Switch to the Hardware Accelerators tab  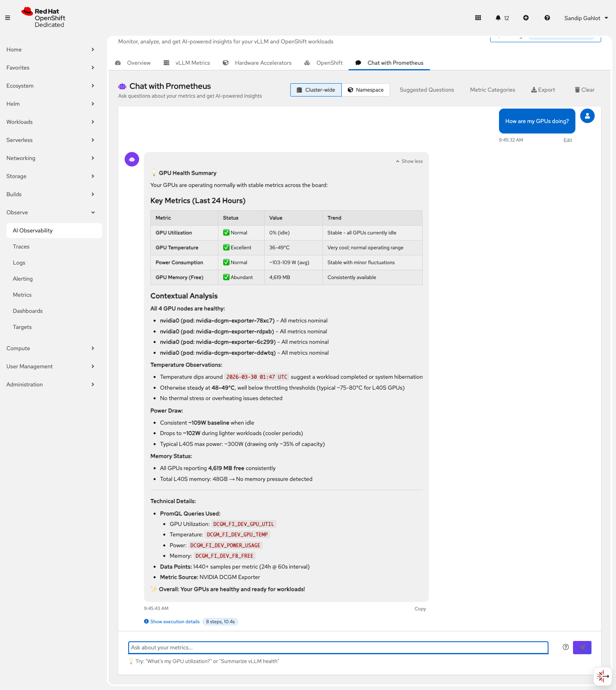(257, 63)
